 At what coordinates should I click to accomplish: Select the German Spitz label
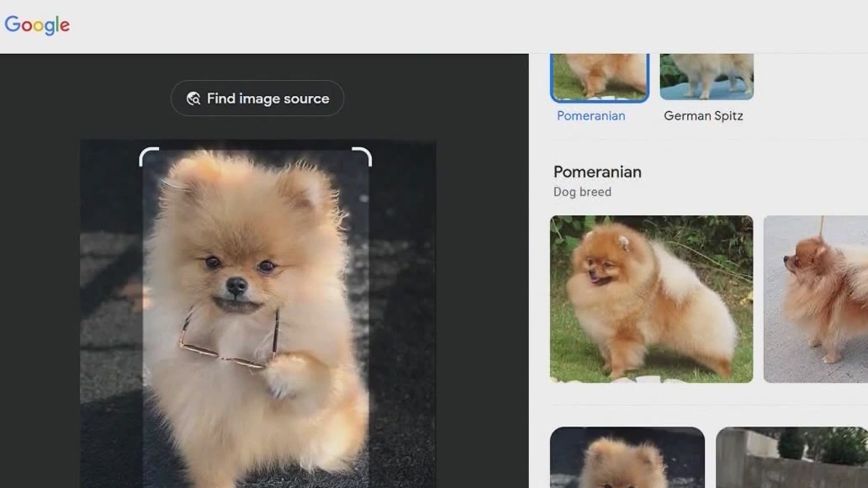coord(703,115)
